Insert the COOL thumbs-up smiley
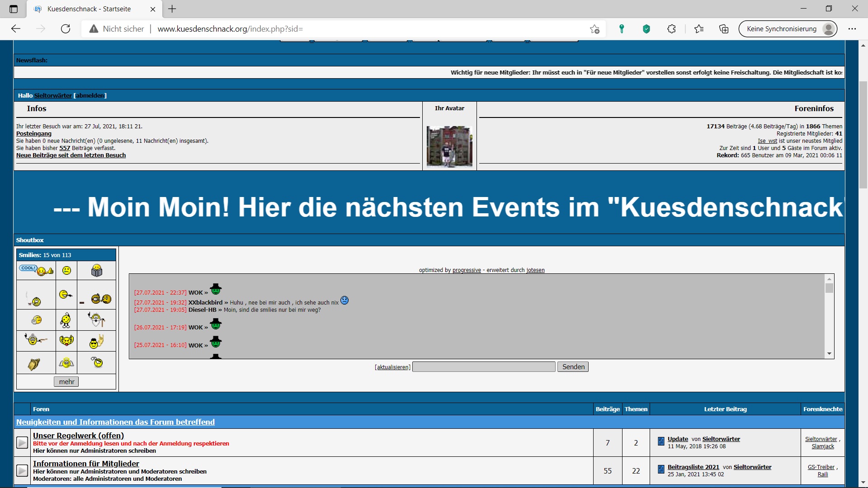The height and width of the screenshot is (488, 868). [x=36, y=270]
